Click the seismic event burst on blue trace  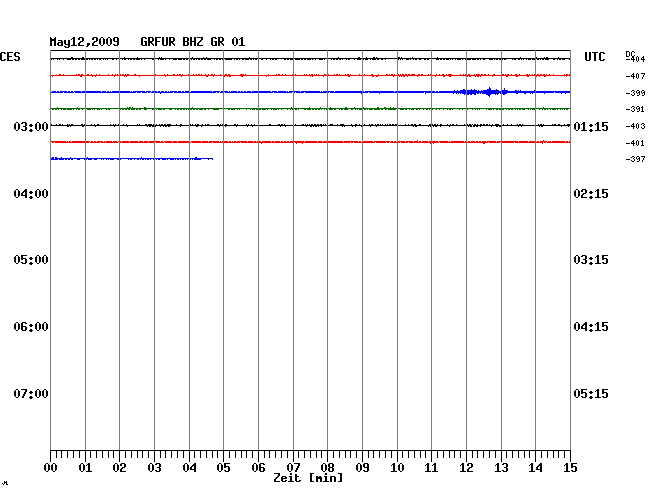click(x=485, y=92)
